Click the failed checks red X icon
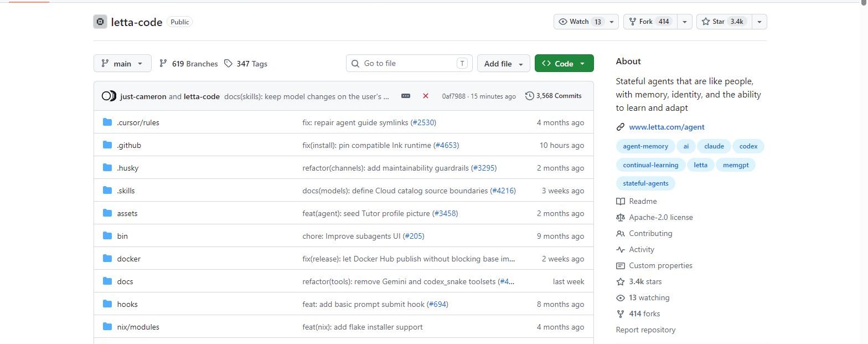This screenshot has height=344, width=868. pos(426,96)
